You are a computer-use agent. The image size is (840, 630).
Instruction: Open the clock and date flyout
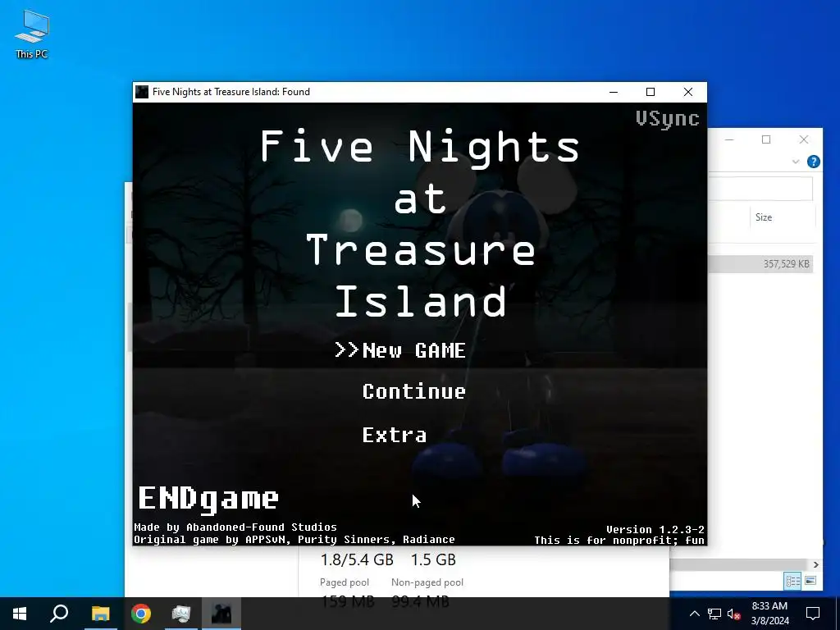point(769,614)
